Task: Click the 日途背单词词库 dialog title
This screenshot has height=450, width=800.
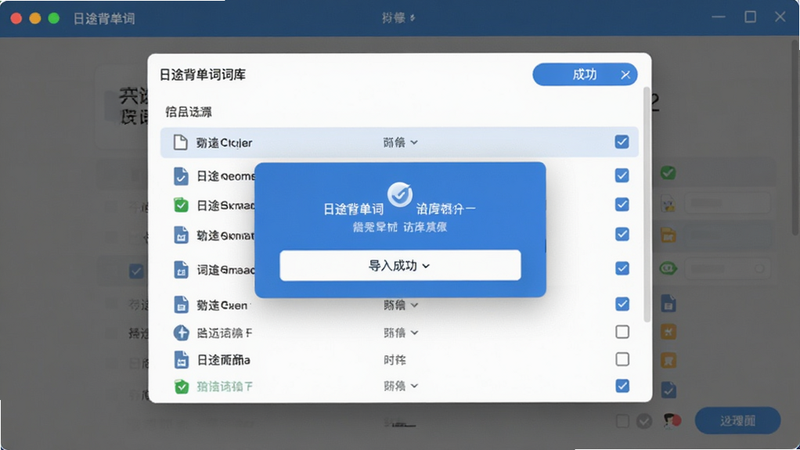Action: 203,75
